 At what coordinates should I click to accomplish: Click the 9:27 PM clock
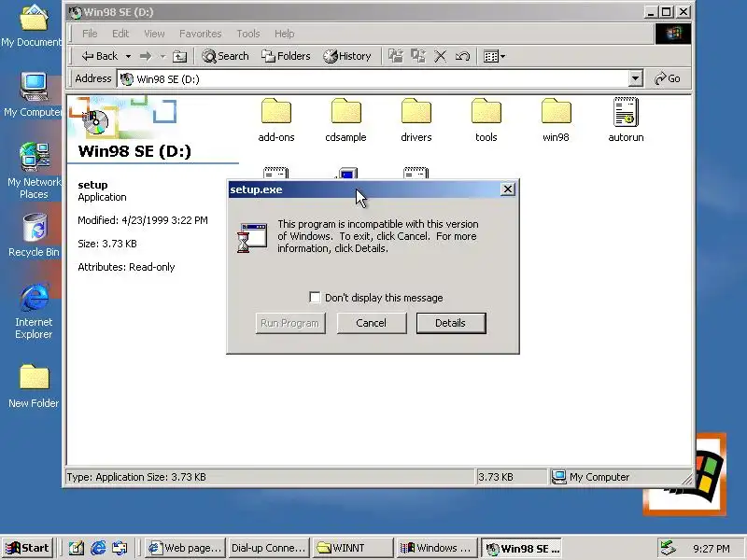[x=712, y=549]
